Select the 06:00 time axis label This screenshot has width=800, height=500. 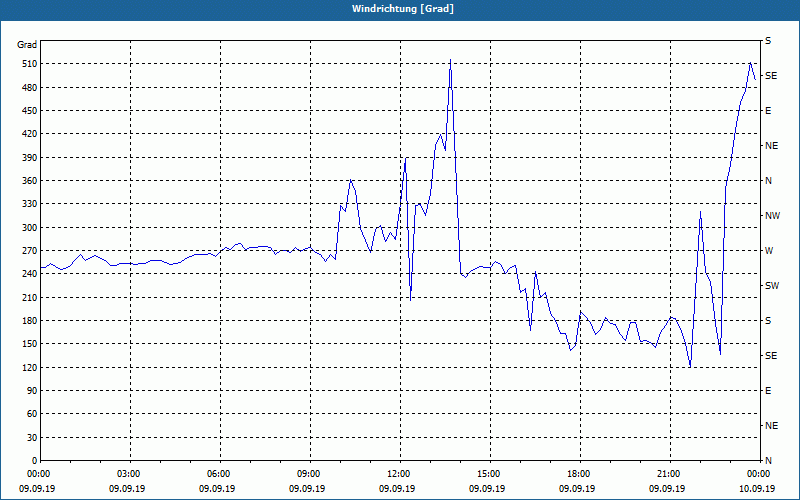tap(220, 474)
